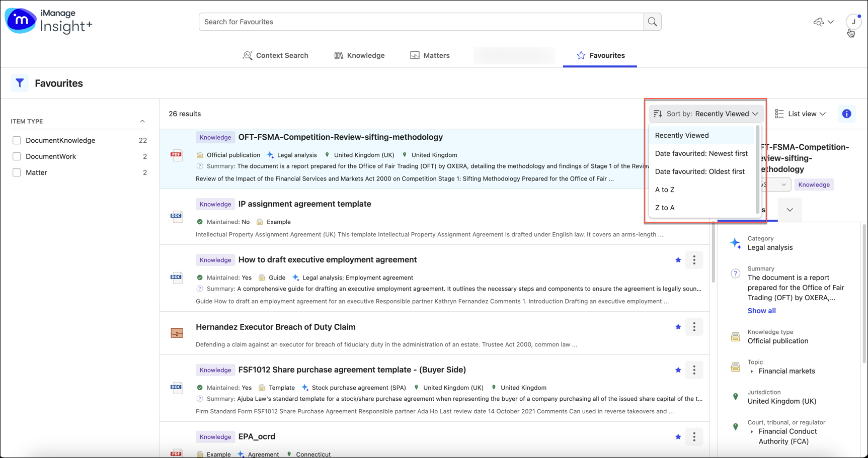The height and width of the screenshot is (458, 868).
Task: Open the filter funnel icon beside Favourites
Action: (20, 83)
